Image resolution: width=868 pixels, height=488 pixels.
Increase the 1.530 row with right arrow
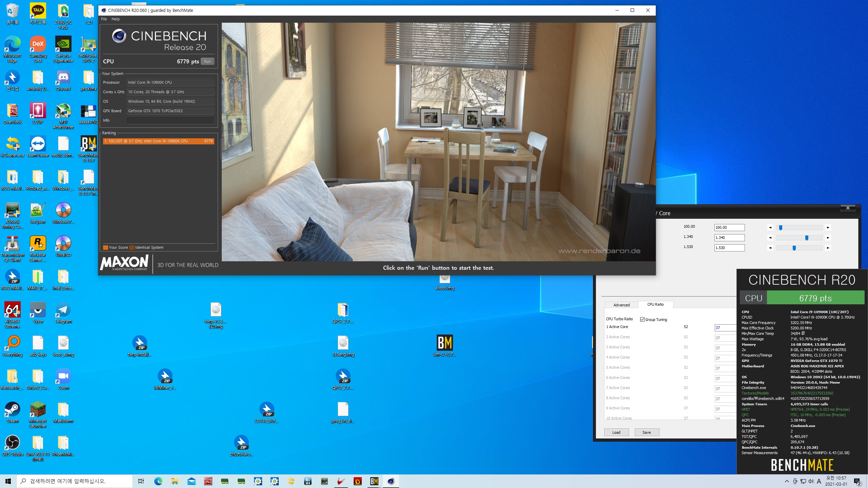click(x=828, y=248)
